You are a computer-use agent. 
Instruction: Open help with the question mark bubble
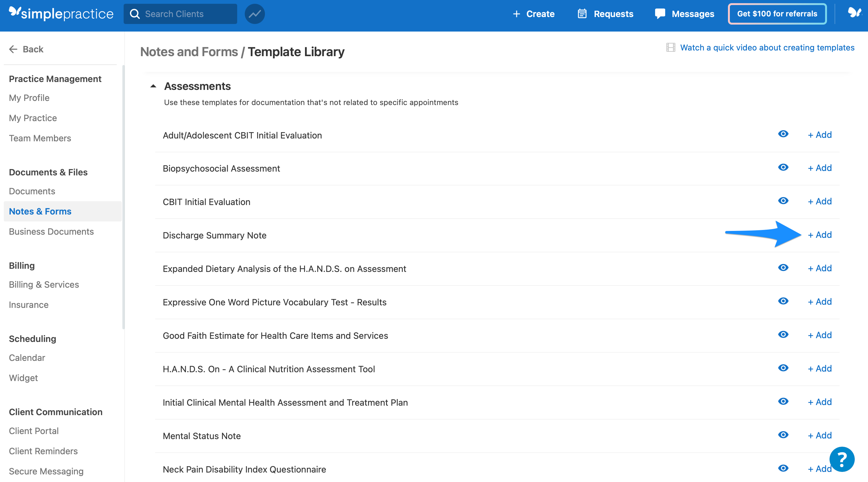pos(842,459)
